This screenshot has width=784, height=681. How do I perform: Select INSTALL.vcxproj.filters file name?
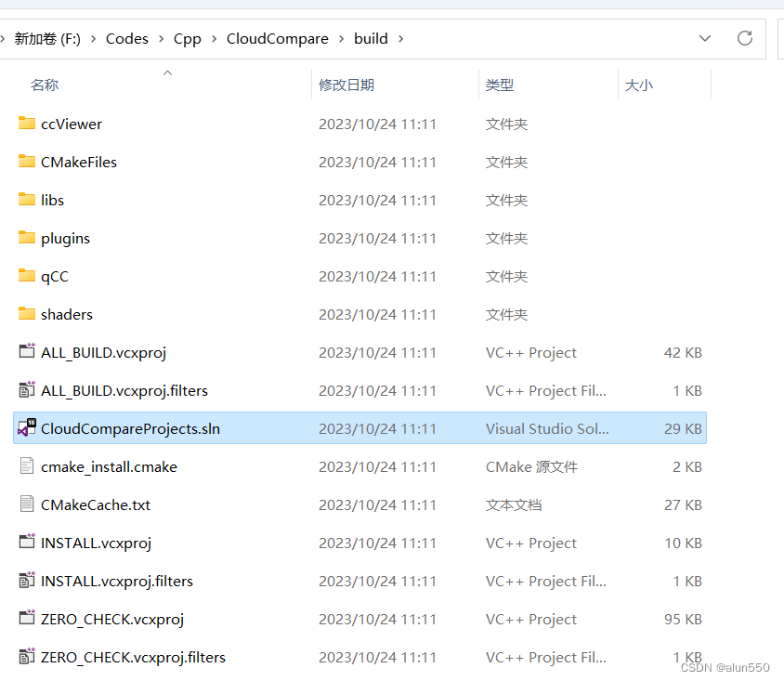117,581
